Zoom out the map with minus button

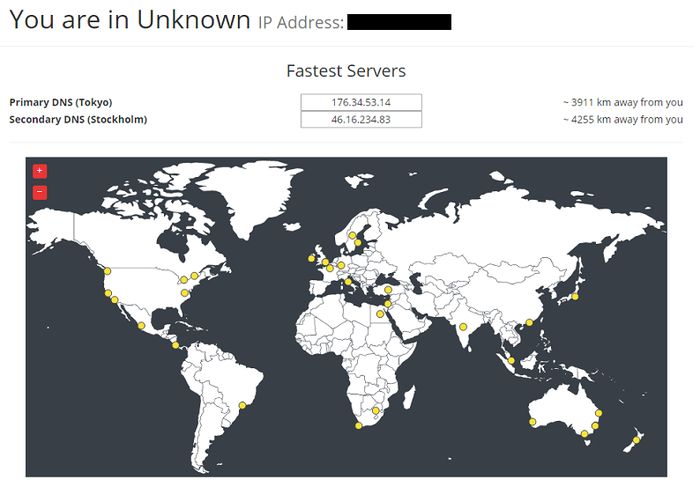pos(40,192)
